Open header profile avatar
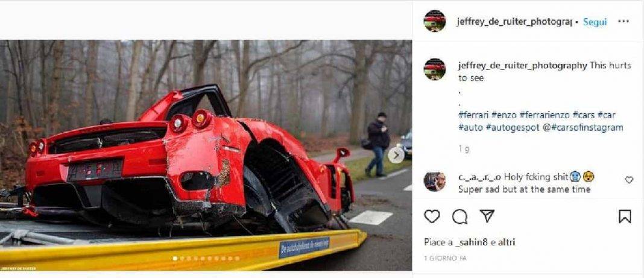Viewport: 644px width, 278px height. click(x=435, y=21)
